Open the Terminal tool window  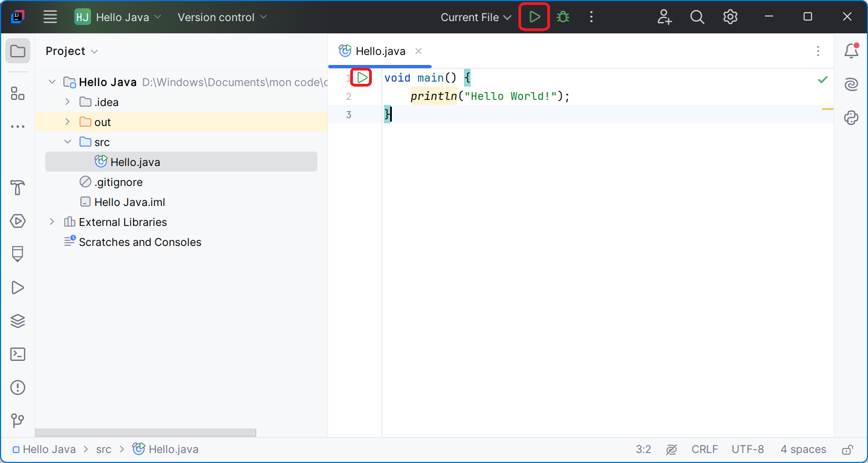[18, 354]
